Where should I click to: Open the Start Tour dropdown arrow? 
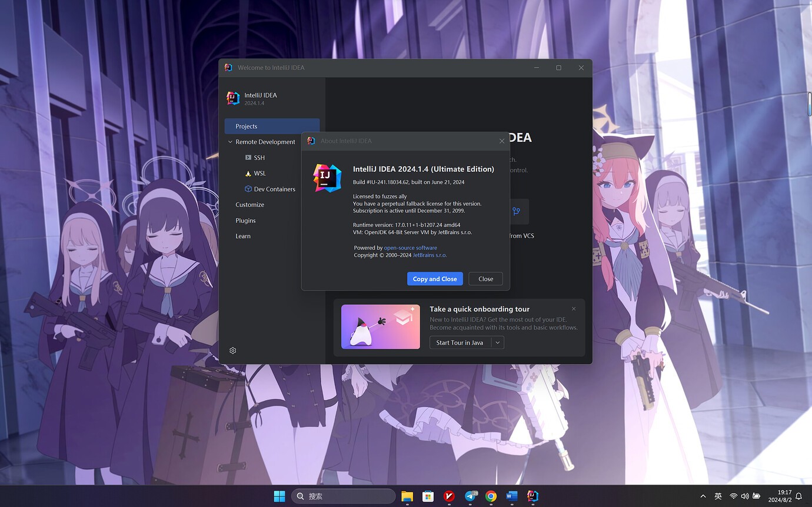click(x=497, y=343)
